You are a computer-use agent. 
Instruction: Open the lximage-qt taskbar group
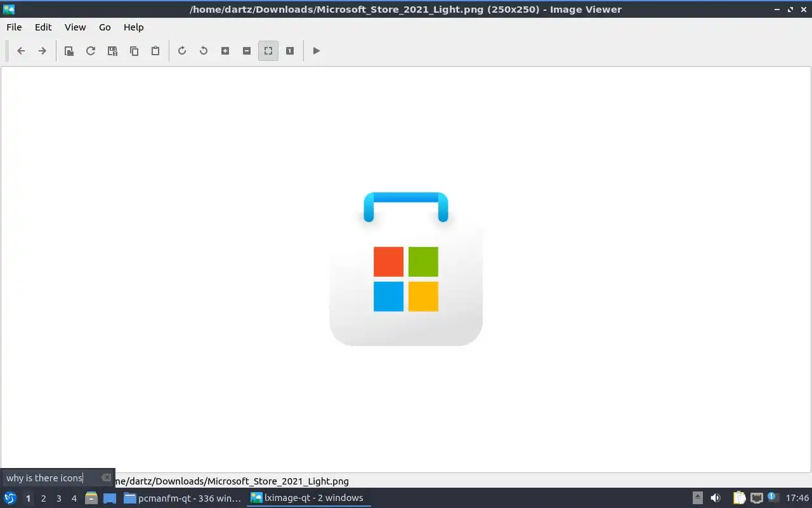(309, 498)
